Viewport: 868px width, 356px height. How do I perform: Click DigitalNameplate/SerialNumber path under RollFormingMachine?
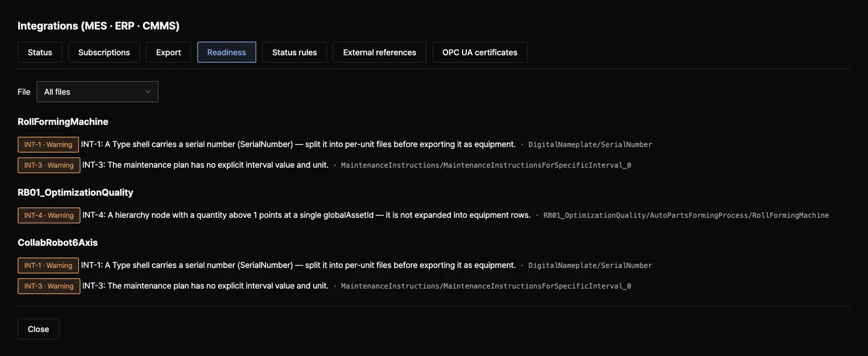tap(590, 145)
